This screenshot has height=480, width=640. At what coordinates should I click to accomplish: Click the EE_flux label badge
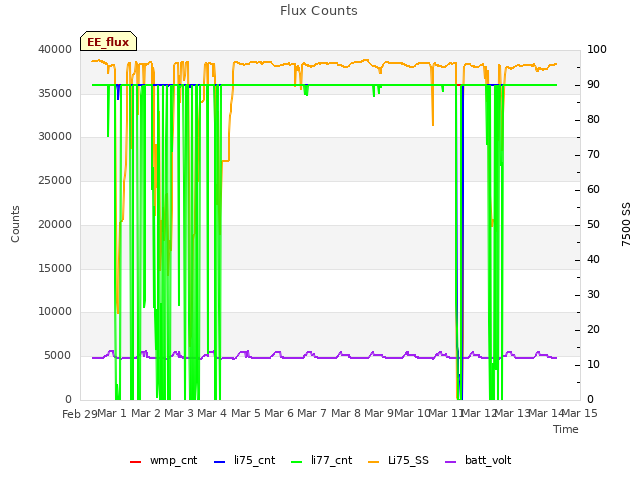point(108,41)
